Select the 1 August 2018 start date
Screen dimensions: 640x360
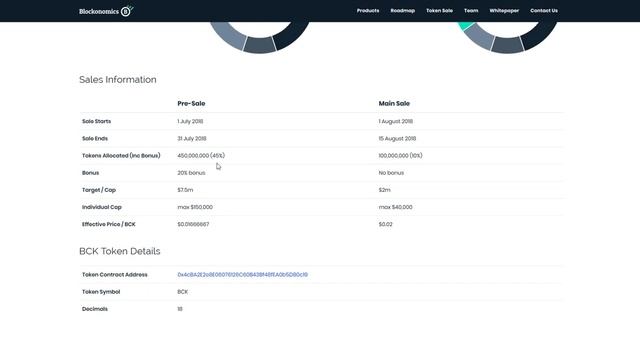pos(396,121)
